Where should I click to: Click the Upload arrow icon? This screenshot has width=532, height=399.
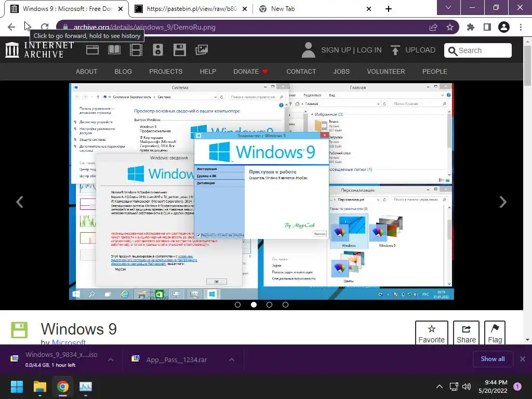(x=395, y=50)
